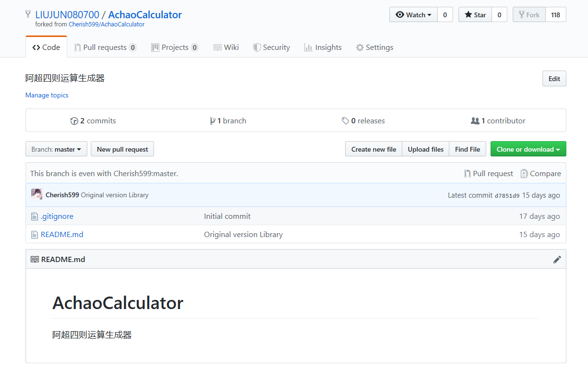Image resolution: width=588 pixels, height=382 pixels.
Task: Click the AchaoCalculator heading in README
Action: [x=118, y=303]
